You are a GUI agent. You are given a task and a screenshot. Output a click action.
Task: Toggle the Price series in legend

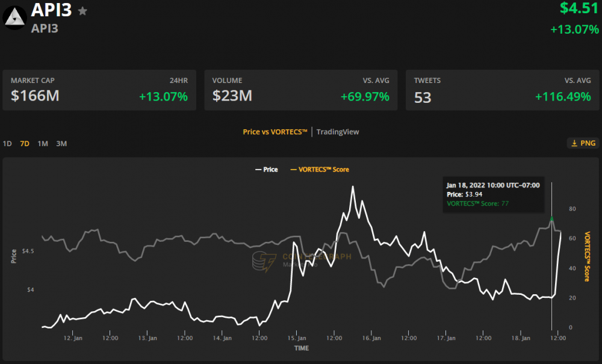267,170
